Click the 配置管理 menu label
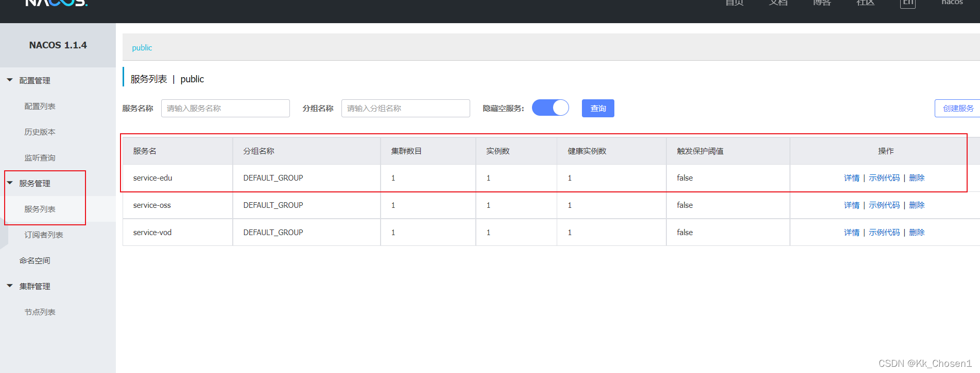Image resolution: width=980 pixels, height=373 pixels. [35, 80]
